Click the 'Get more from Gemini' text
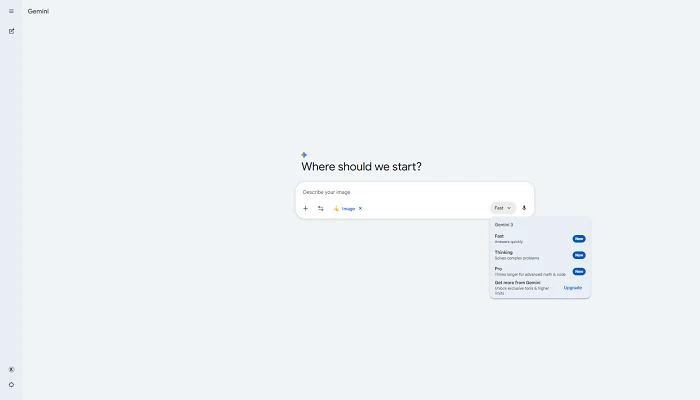 517,283
